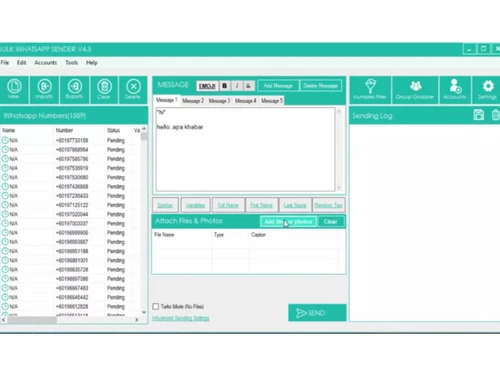Insert the Random Tag variable

[328, 205]
